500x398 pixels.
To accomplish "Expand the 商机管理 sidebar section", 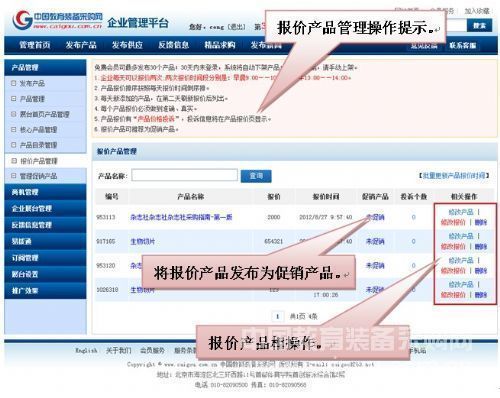I will tap(45, 192).
